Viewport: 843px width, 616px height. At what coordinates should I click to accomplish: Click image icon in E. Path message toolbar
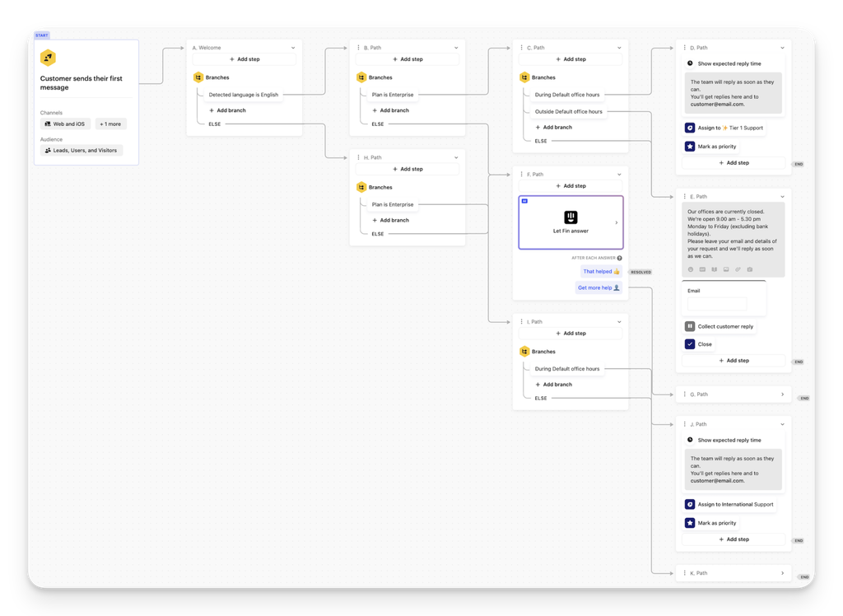726,269
